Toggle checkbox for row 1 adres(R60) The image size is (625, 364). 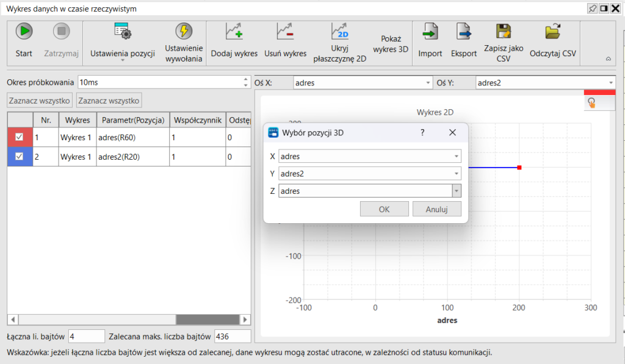pos(19,137)
